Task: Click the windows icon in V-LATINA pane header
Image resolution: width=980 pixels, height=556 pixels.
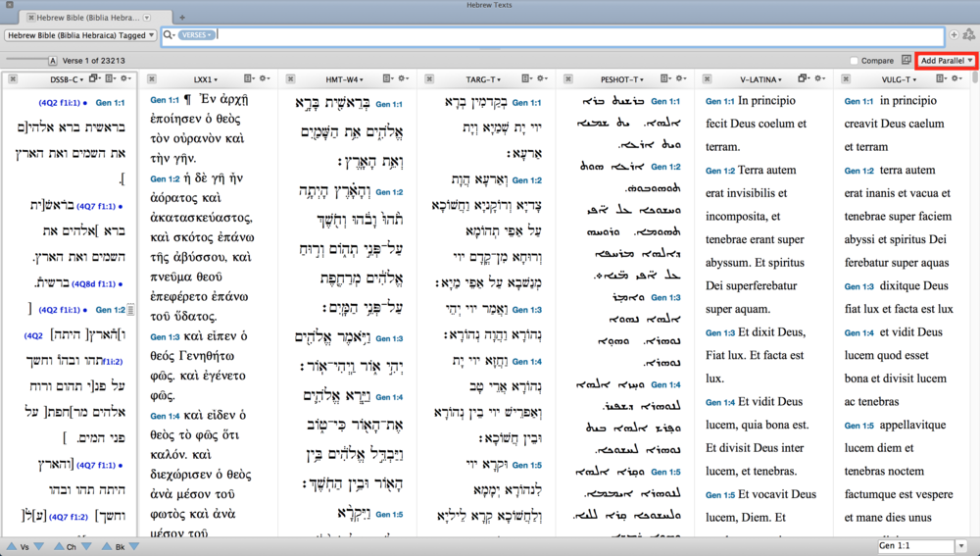Action: [804, 78]
